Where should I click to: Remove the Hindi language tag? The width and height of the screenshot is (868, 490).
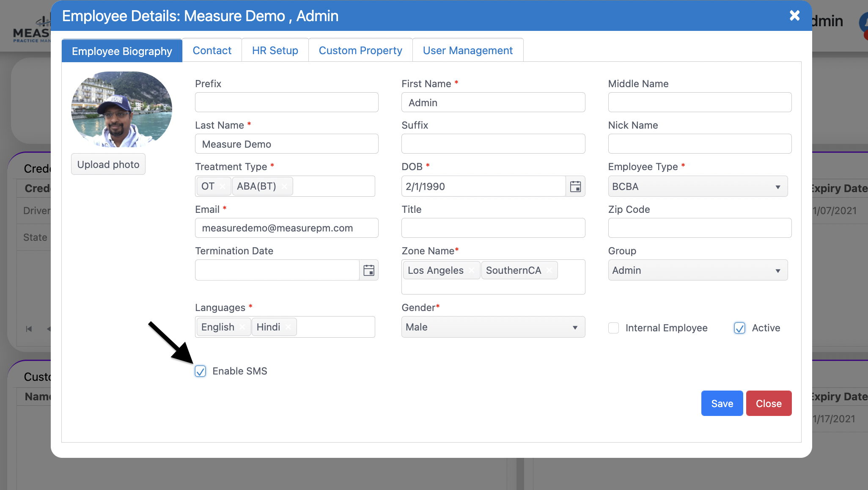(288, 327)
